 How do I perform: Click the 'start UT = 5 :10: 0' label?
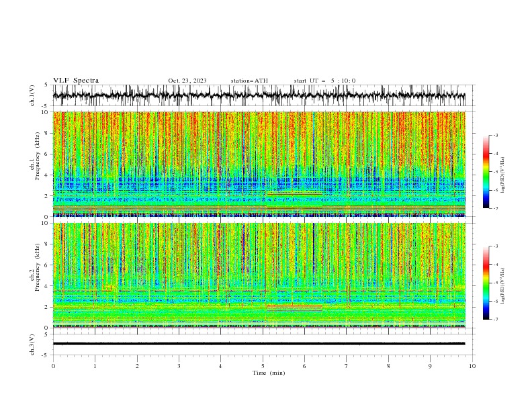coord(324,81)
